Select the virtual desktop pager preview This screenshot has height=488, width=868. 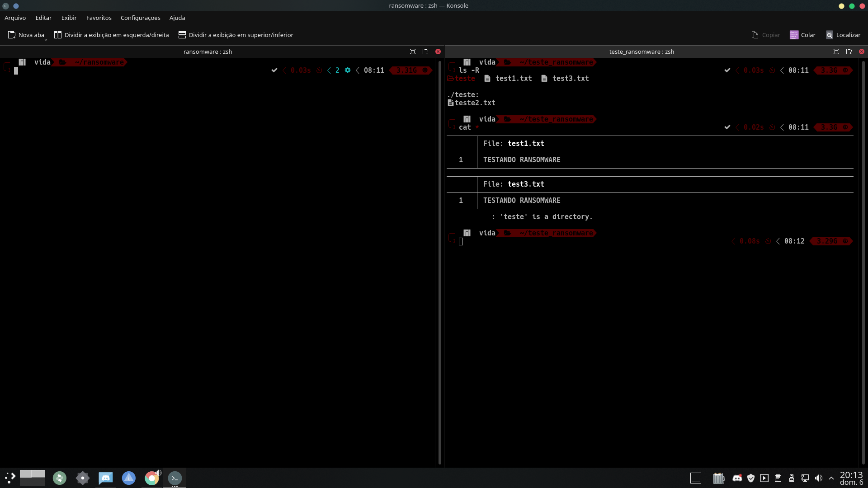(x=33, y=477)
